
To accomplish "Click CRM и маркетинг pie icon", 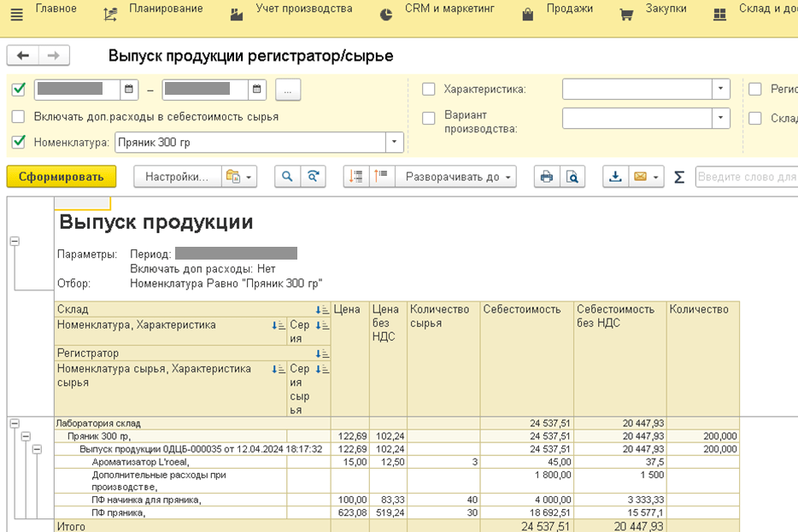I will [386, 15].
